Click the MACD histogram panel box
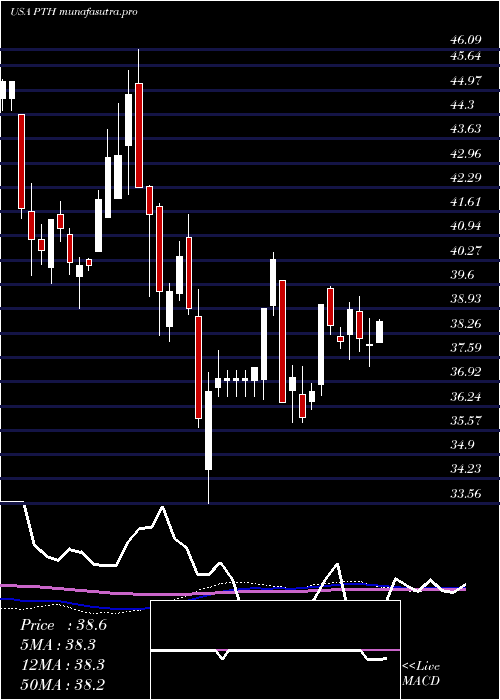This screenshot has height=700, width=500. point(275,650)
